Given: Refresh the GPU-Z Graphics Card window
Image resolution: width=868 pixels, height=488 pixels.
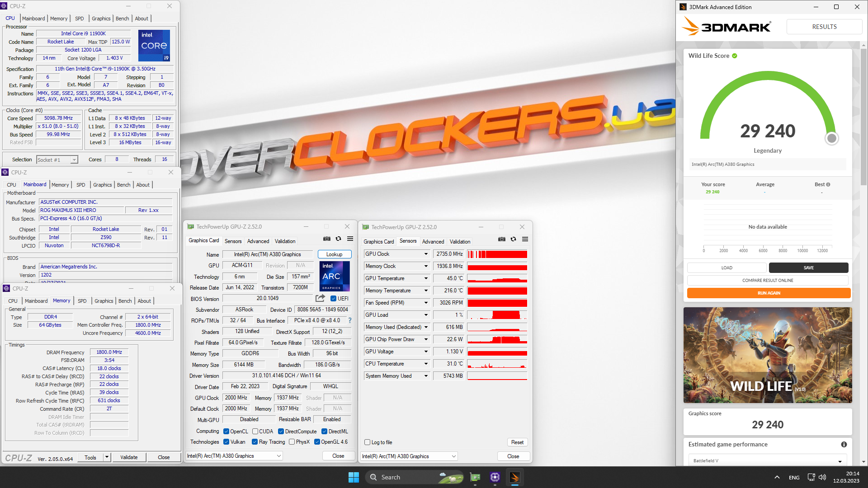Looking at the screenshot, I should [338, 239].
